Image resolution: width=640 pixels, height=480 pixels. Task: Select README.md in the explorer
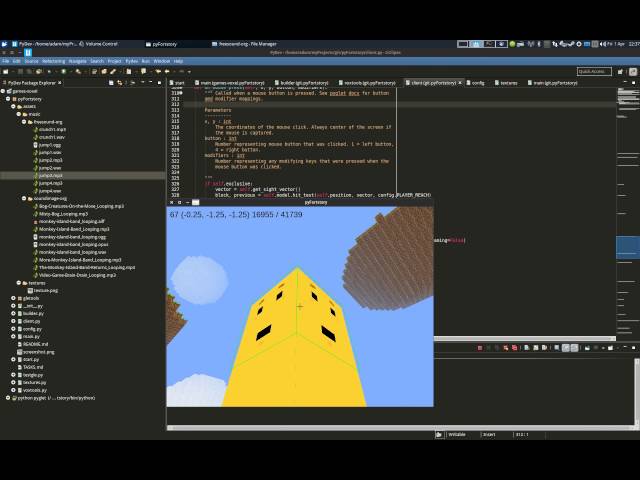click(35, 344)
